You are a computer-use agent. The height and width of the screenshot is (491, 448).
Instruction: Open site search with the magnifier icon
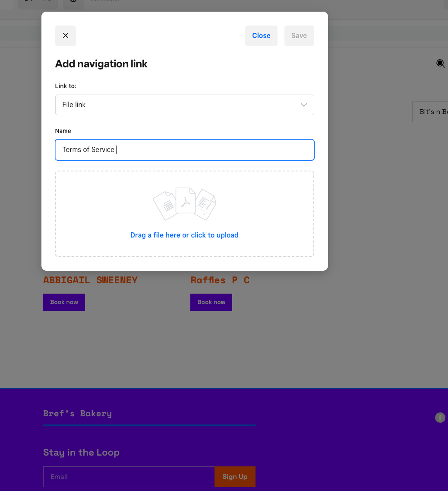click(441, 63)
